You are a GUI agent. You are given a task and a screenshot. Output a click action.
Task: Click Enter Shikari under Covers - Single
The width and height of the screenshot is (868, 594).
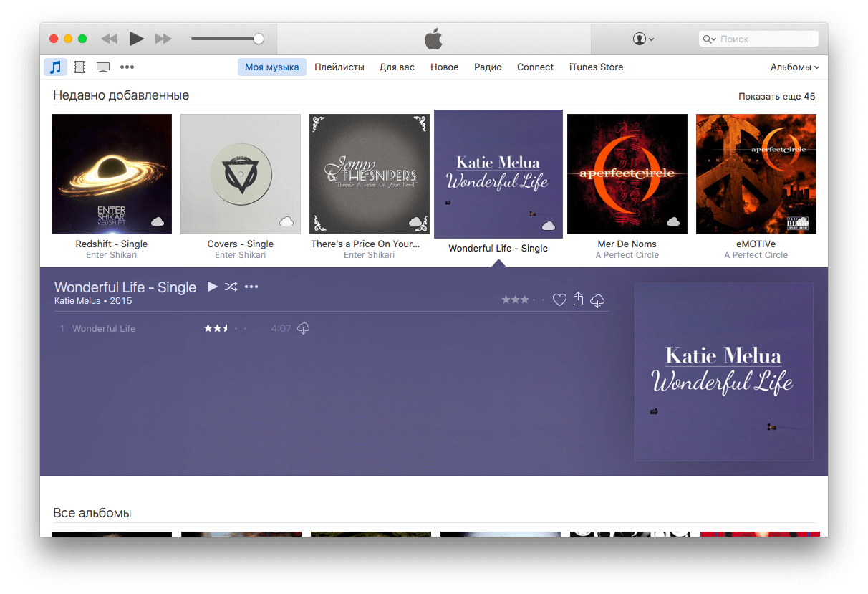pyautogui.click(x=241, y=255)
